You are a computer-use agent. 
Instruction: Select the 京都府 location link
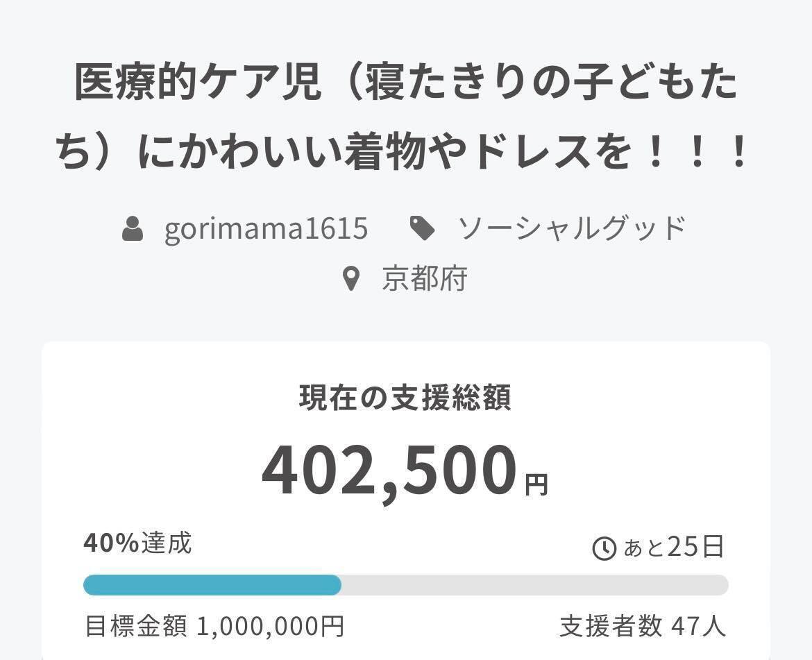pyautogui.click(x=424, y=279)
